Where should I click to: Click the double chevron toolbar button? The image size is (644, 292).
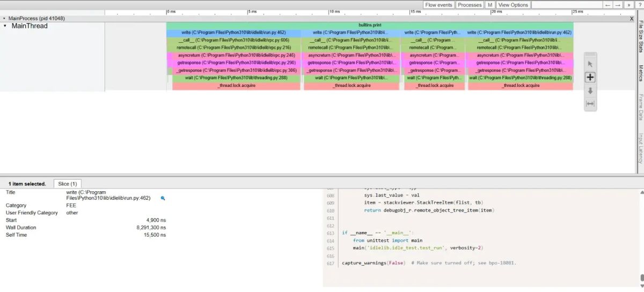click(x=628, y=5)
